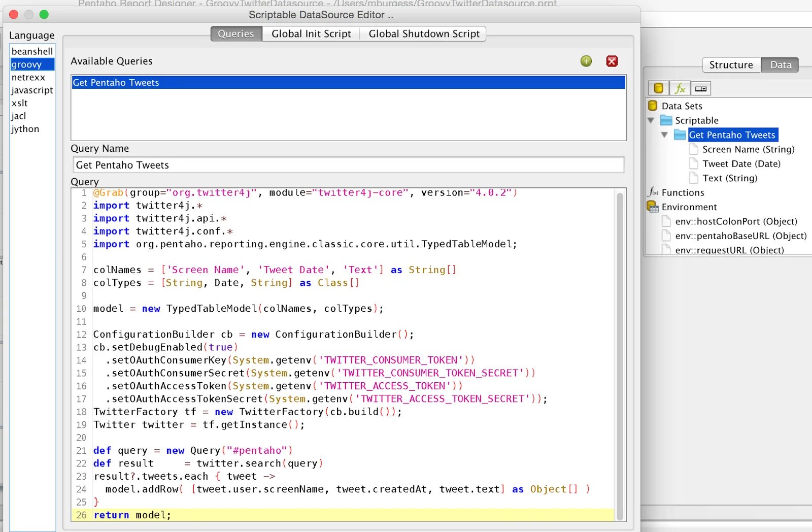Select javascript in the Language list

pos(32,90)
